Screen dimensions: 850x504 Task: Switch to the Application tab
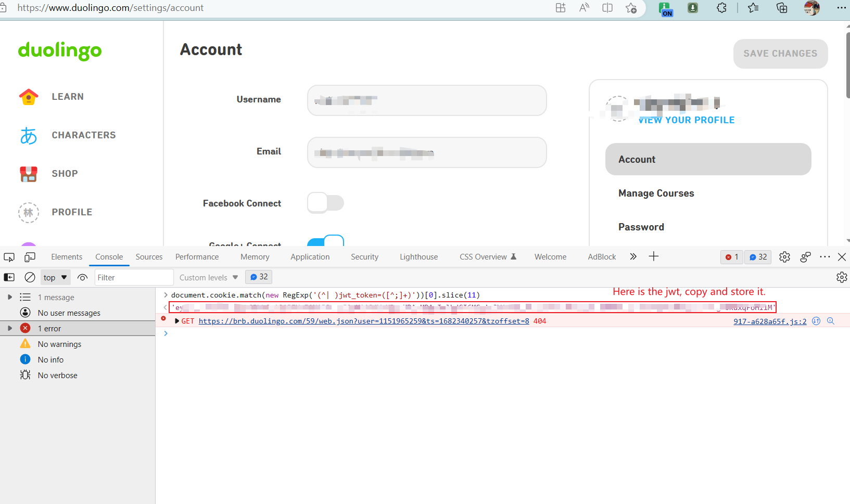(310, 257)
